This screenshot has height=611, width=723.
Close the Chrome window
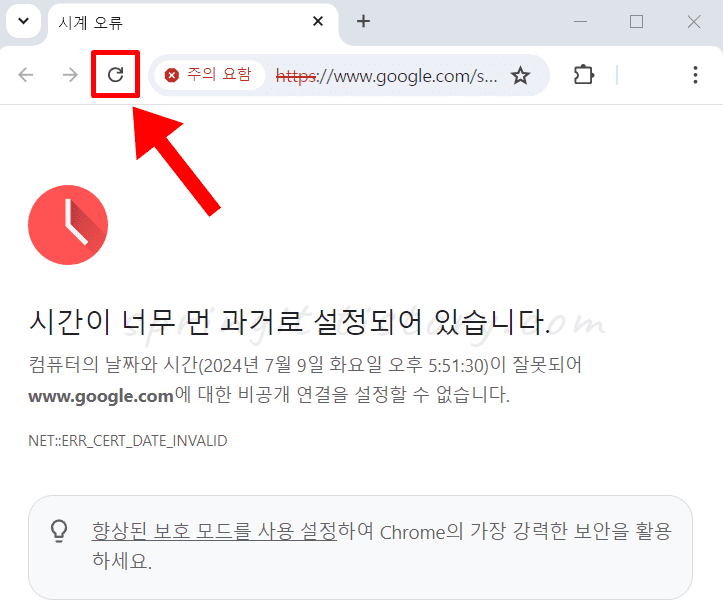(x=693, y=22)
